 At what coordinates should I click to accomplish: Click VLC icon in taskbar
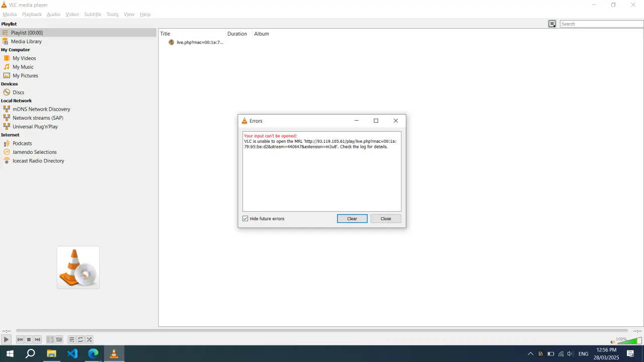click(x=114, y=353)
